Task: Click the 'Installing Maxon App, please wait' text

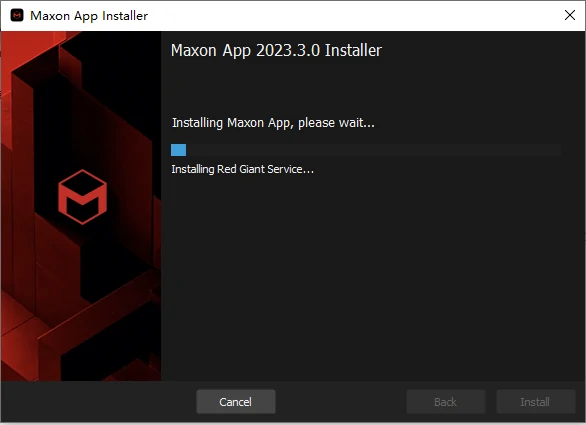Action: point(273,123)
